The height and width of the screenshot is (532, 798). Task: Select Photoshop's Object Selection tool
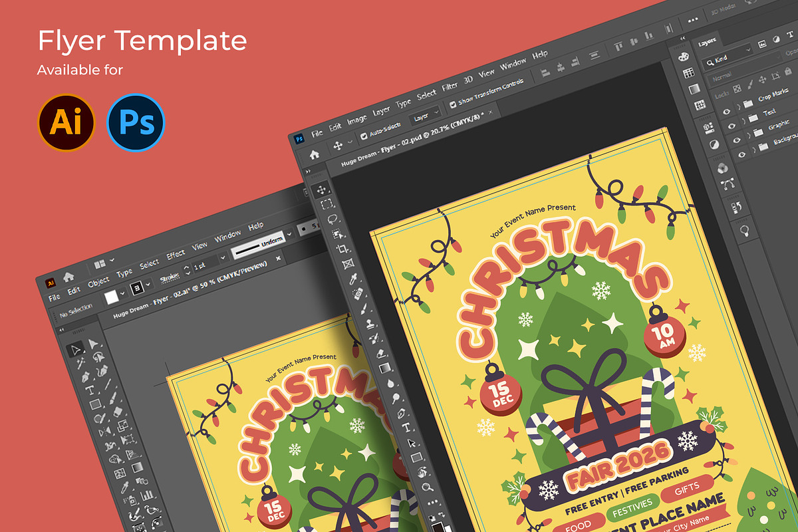(337, 234)
